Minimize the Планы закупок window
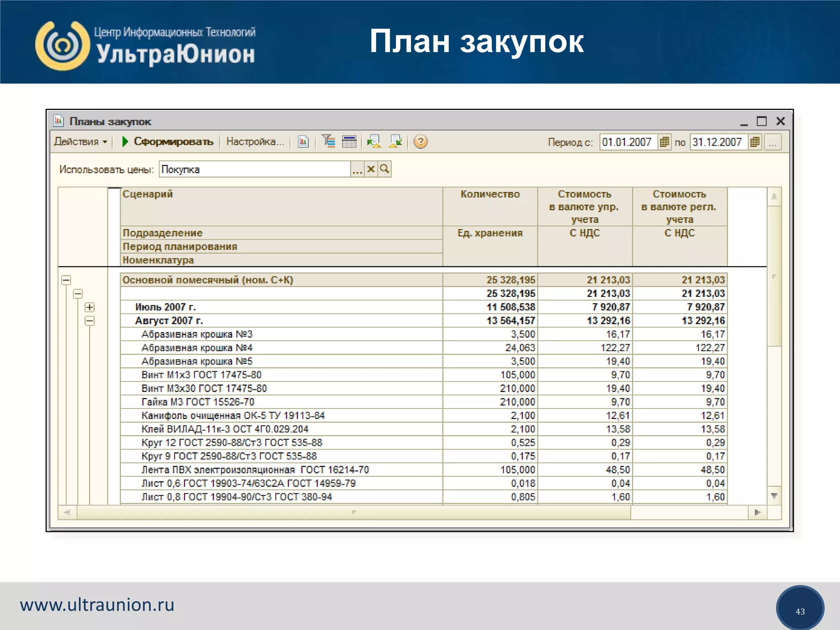Viewport: 840px width, 630px height. [x=744, y=122]
